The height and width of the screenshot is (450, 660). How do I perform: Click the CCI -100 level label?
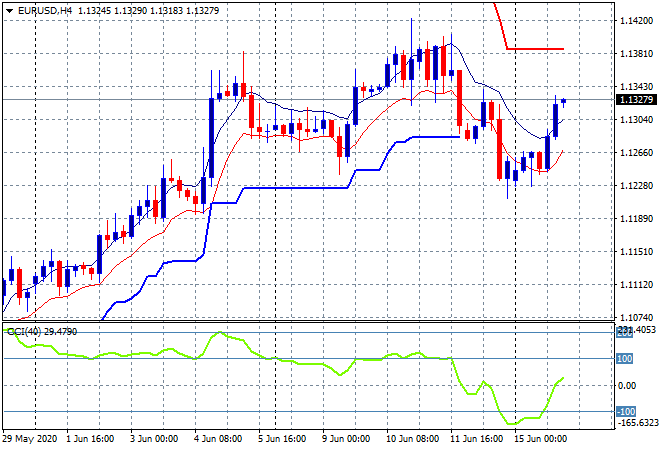[x=626, y=411]
